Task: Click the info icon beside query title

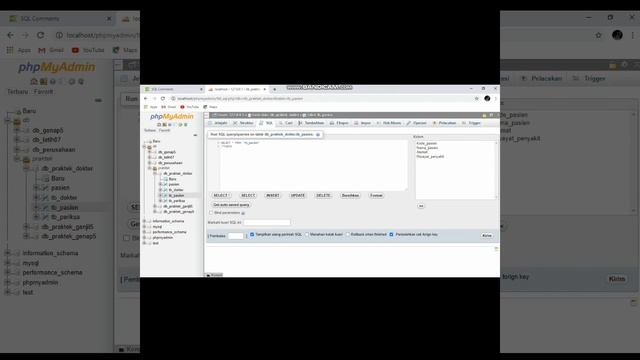Action: [318, 134]
